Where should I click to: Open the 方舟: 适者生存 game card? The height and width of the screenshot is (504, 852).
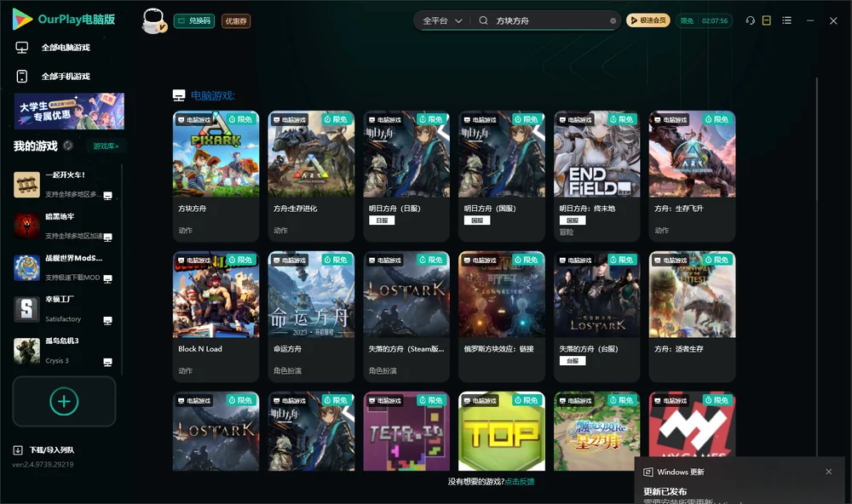tap(692, 317)
